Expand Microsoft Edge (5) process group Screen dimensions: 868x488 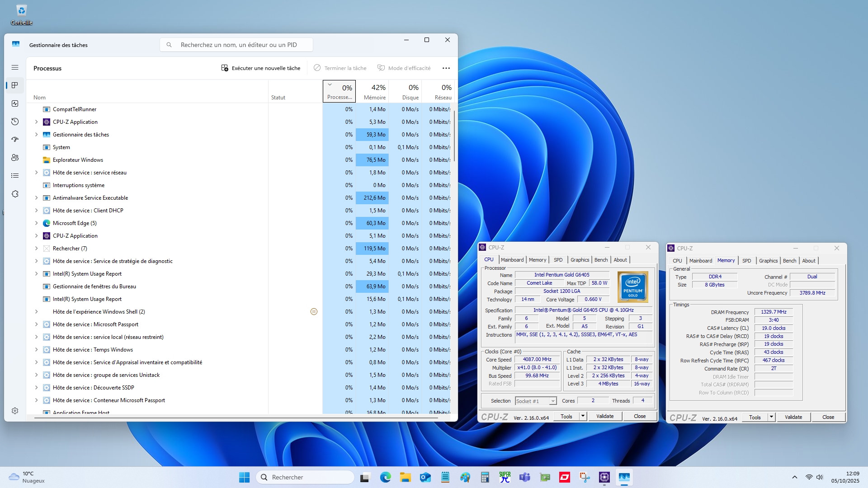[37, 223]
